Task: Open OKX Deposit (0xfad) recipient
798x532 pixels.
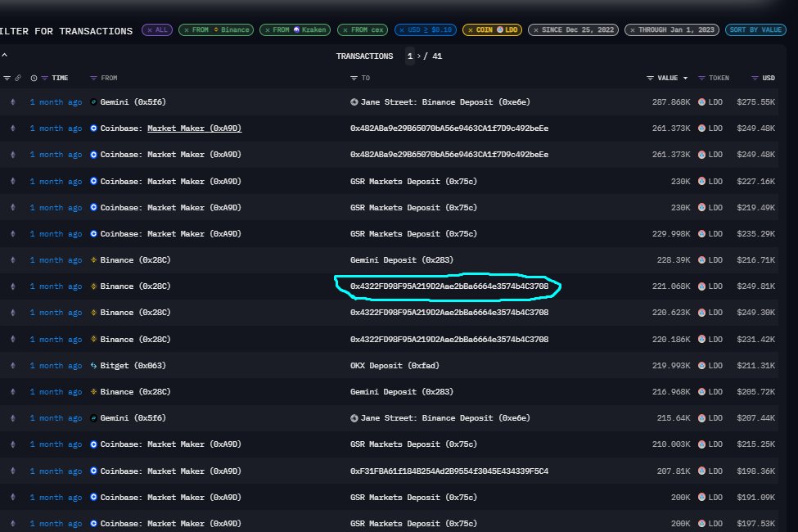Action: point(394,366)
